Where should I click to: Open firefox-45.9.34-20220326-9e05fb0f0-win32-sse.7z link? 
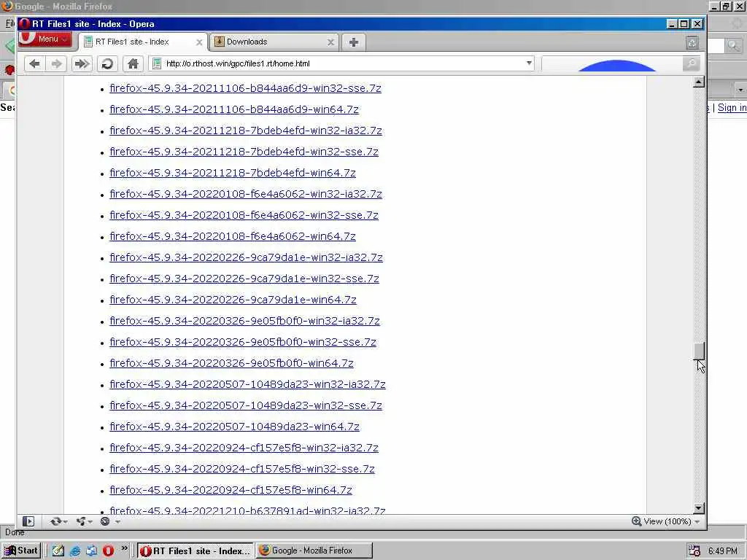click(x=243, y=342)
